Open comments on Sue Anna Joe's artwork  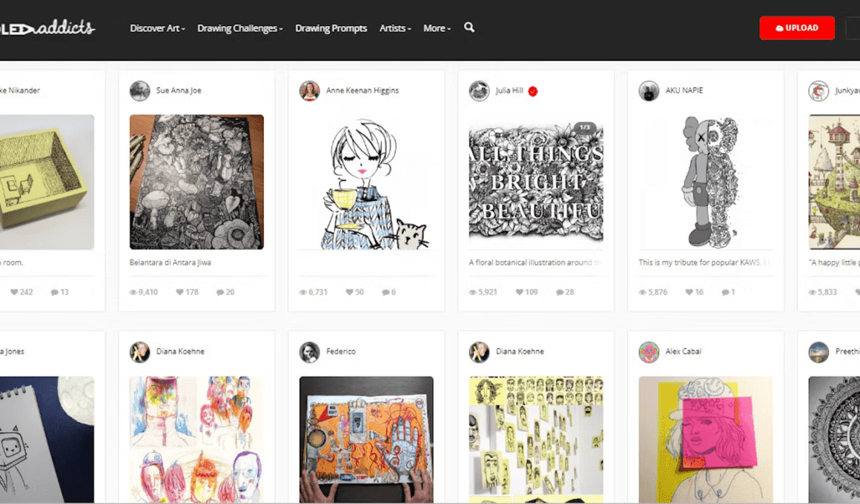click(x=220, y=292)
